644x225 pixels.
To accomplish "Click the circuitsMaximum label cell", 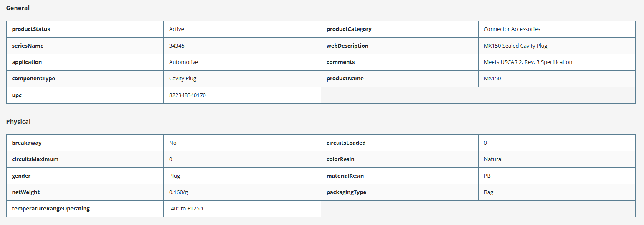I will [85, 159].
